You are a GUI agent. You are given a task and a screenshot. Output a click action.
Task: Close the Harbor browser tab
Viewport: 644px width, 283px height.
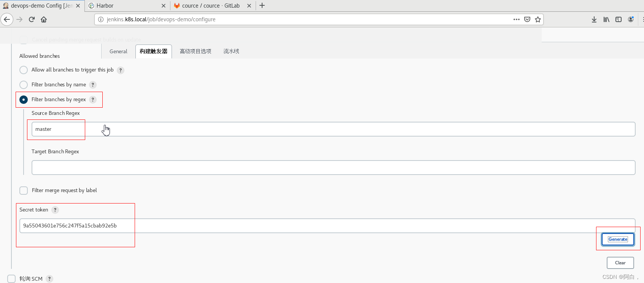(x=164, y=6)
